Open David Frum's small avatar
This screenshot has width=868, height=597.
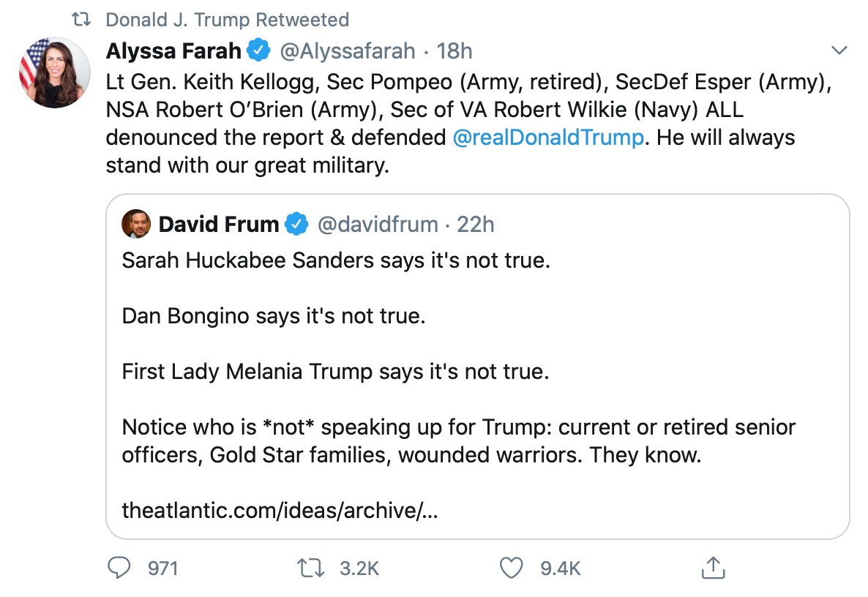tap(136, 224)
